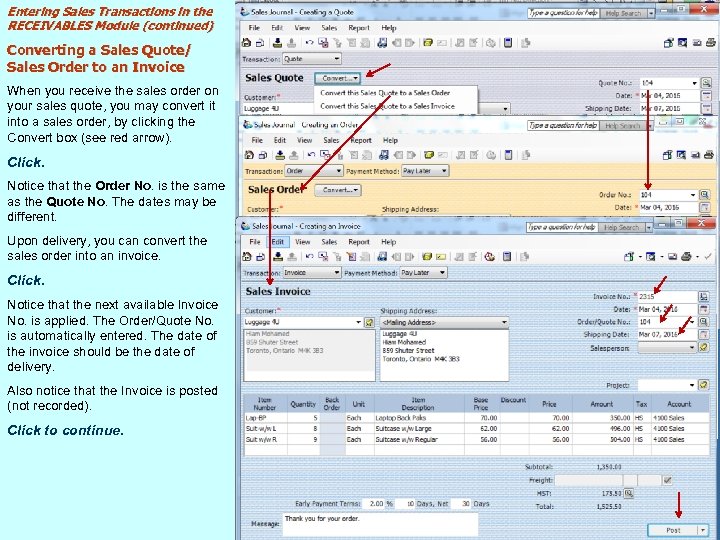This screenshot has height=540, width=720.
Task: Click 'Type a question for help' in Invoice window
Action: pyautogui.click(x=562, y=227)
